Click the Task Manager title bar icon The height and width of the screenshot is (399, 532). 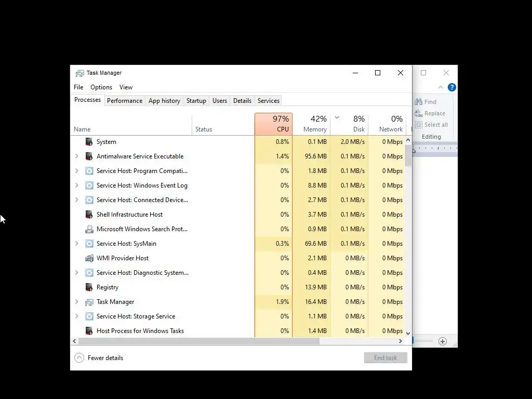[79, 73]
